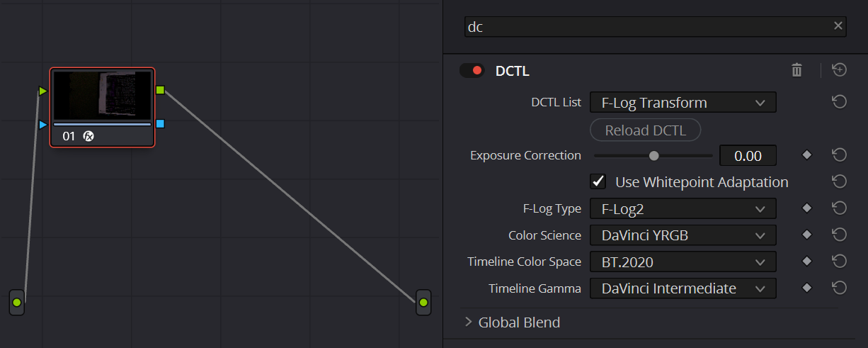
Task: Expand the Global Blend section
Action: coord(469,322)
